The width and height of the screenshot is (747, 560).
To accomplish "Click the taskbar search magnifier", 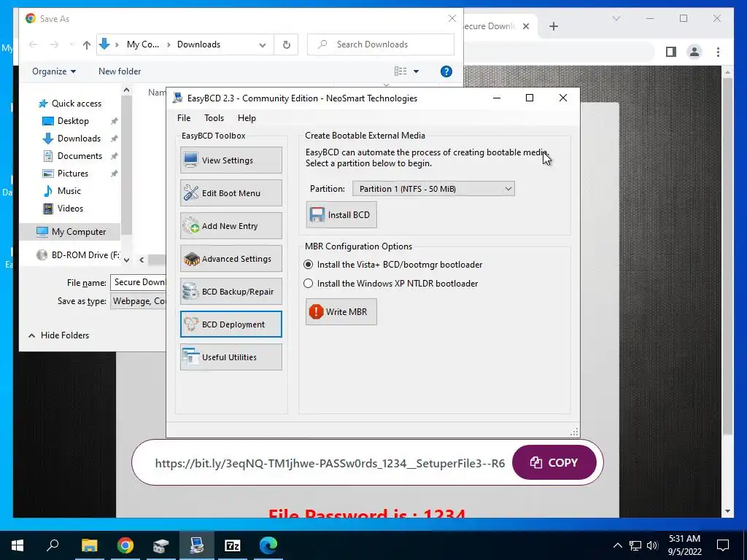I will click(53, 545).
